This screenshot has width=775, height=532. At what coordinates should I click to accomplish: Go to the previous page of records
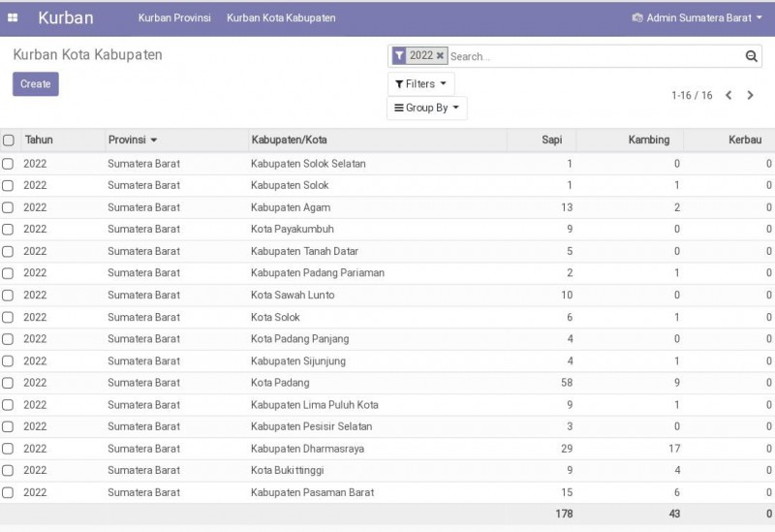(x=728, y=95)
